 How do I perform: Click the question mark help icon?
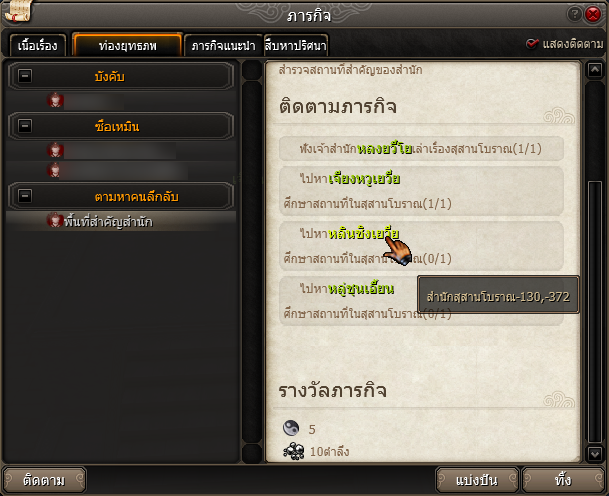[x=574, y=14]
